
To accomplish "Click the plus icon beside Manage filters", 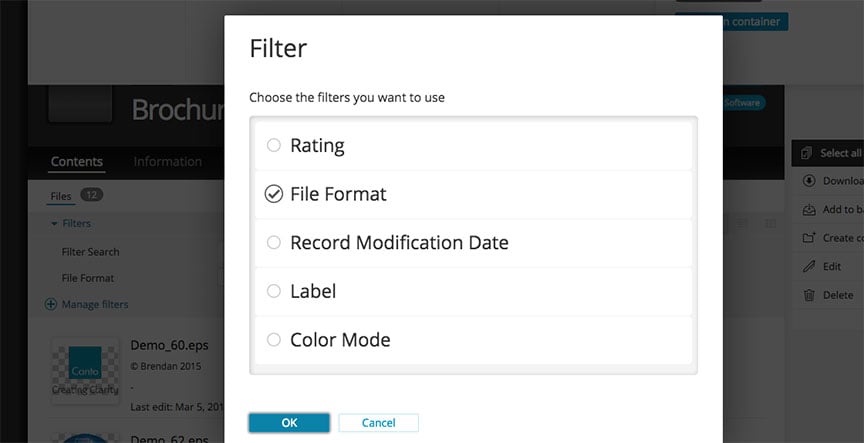I will 51,304.
